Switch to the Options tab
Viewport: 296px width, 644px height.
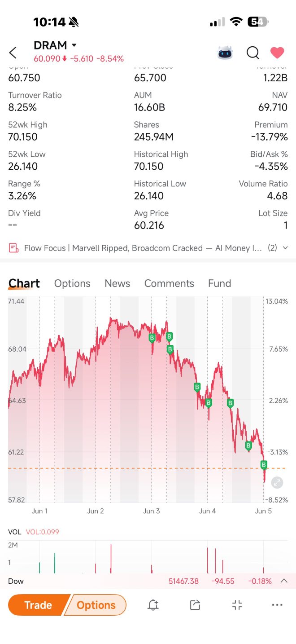pyautogui.click(x=72, y=283)
